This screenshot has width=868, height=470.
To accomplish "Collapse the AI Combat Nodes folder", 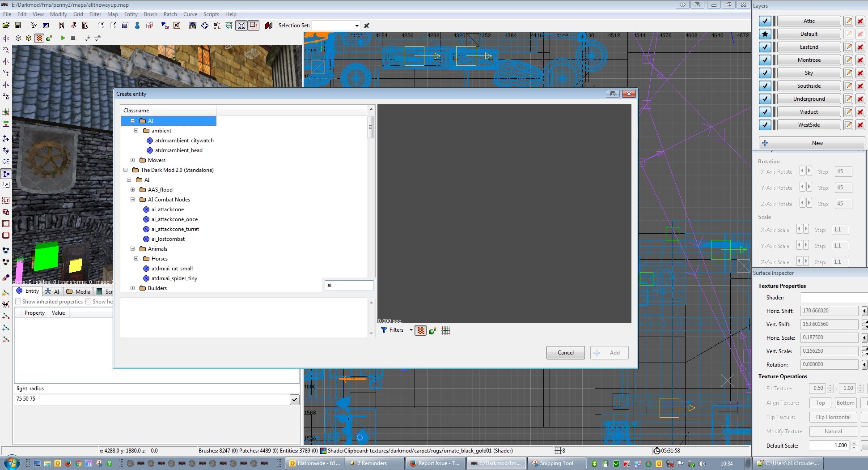I will pos(132,200).
